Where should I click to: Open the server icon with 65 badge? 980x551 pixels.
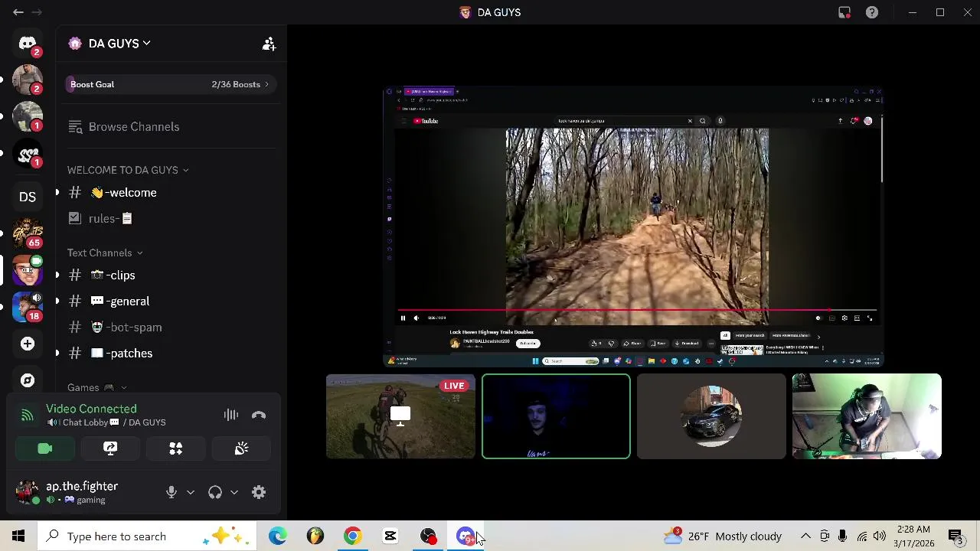(x=28, y=233)
